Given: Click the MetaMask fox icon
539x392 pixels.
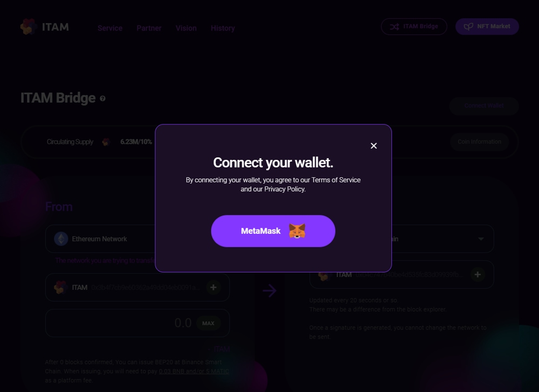Looking at the screenshot, I should (297, 231).
